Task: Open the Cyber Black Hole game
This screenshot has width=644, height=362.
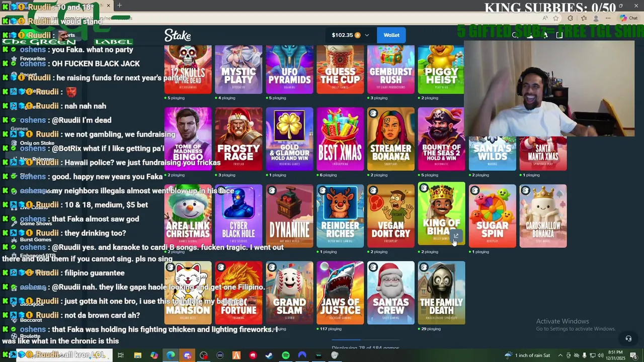Action: coord(238,216)
